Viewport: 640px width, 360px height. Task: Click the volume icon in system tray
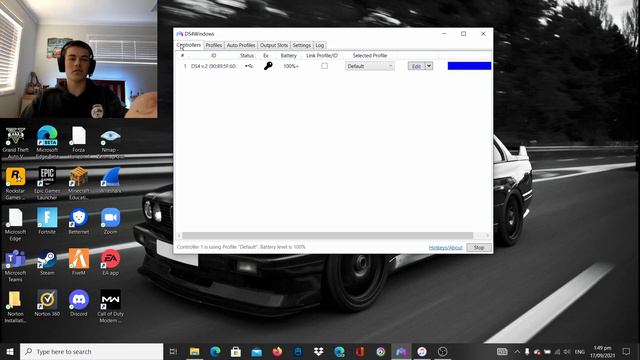pyautogui.click(x=567, y=351)
